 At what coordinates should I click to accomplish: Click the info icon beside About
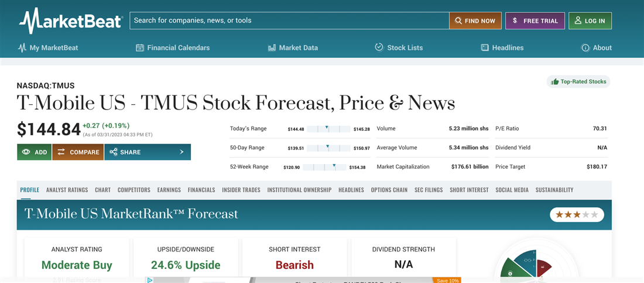click(585, 47)
